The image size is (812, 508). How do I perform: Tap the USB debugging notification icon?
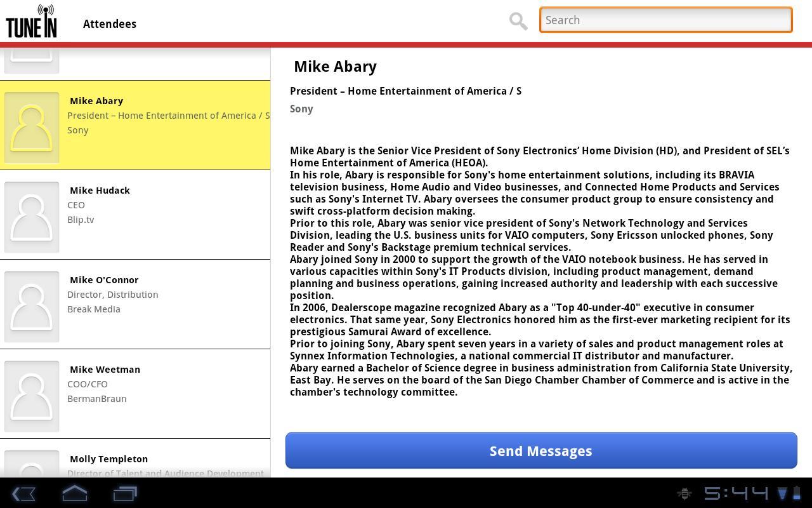coord(684,493)
